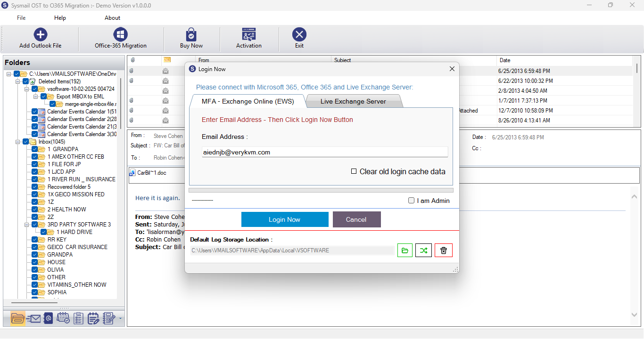The width and height of the screenshot is (644, 339).
Task: Click the Sysmail logo in Login Now dialog
Action: click(x=192, y=69)
